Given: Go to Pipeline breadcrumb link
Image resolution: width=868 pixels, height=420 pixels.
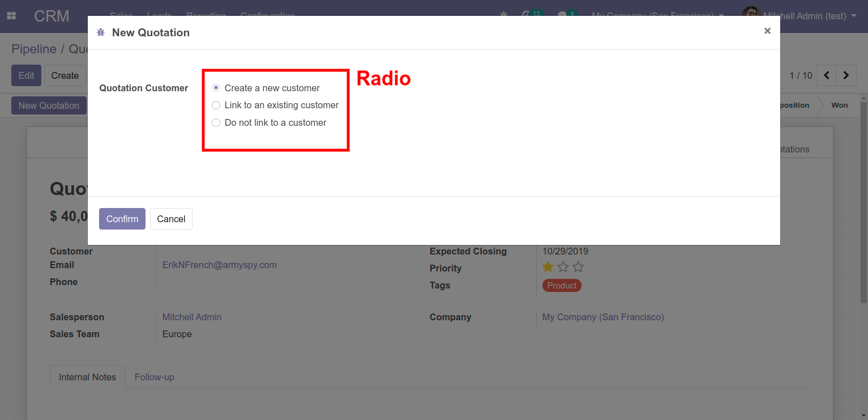Looking at the screenshot, I should pos(34,49).
